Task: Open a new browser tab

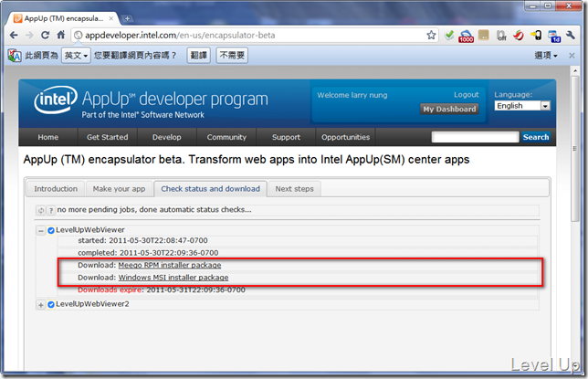Action: (127, 18)
